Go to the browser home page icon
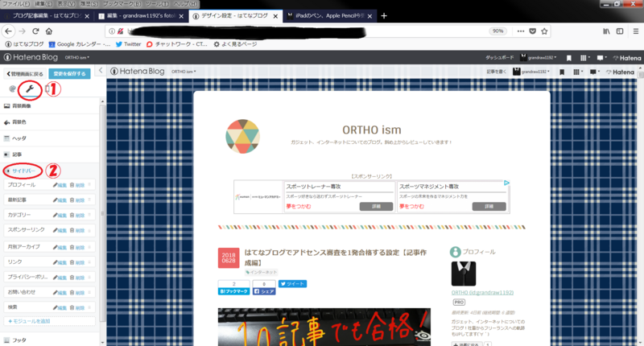 49,31
